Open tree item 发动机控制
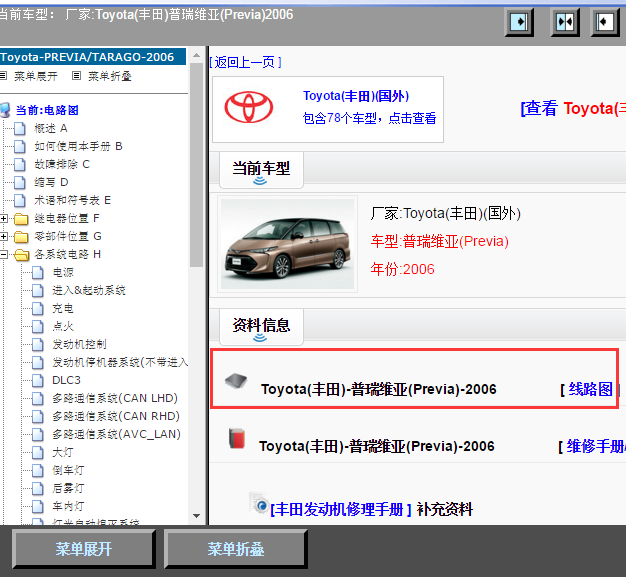The width and height of the screenshot is (626, 581). coord(79,345)
